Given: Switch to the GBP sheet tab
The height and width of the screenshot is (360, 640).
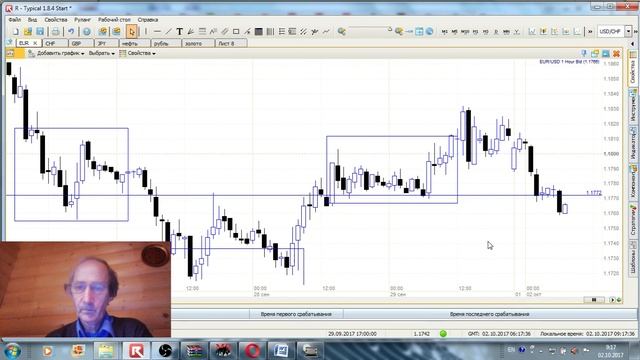Looking at the screenshot, I should pyautogui.click(x=81, y=43).
